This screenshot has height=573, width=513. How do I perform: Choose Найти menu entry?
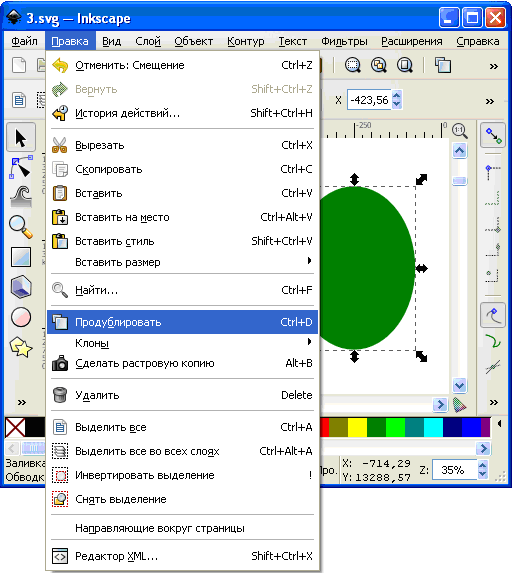[182, 290]
